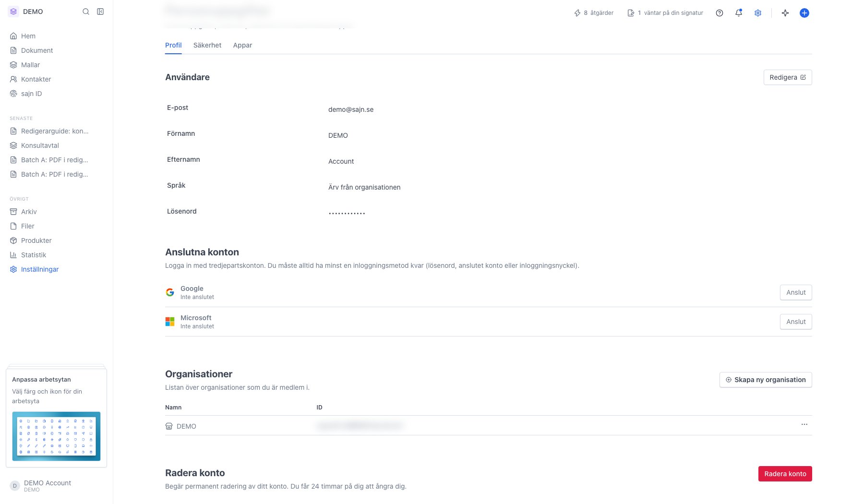
Task: Click the DEMO workspace logo icon
Action: point(13,12)
